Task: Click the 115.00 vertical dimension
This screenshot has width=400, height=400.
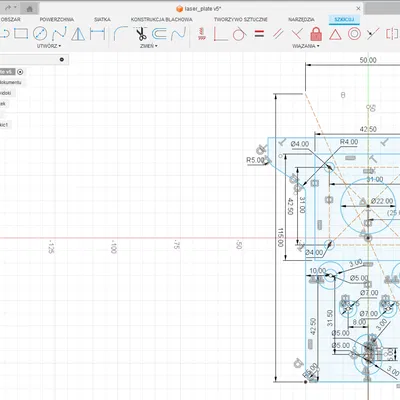Action: tap(281, 238)
